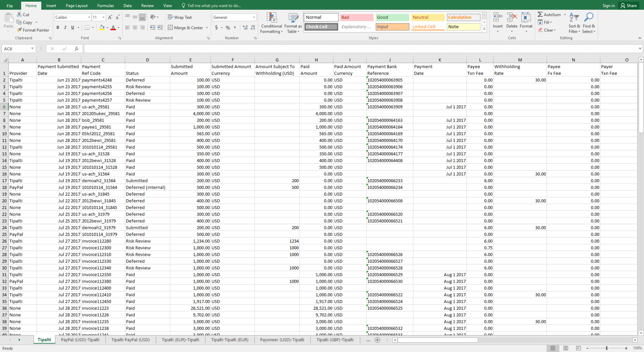Click Decrease Decimal icon
This screenshot has width=644, height=352.
click(253, 28)
